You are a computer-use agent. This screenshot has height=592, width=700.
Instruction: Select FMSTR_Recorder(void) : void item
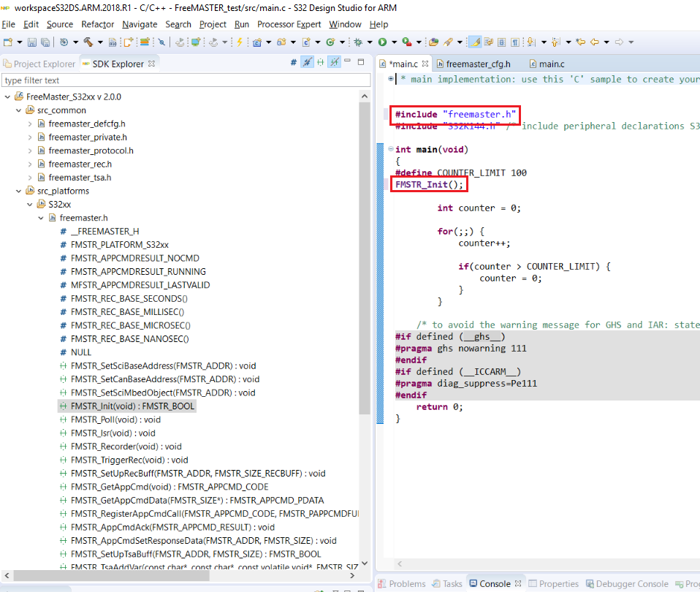pos(126,447)
